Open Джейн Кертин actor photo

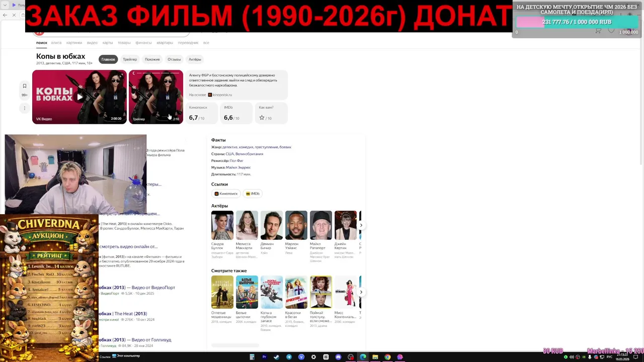coord(345,225)
